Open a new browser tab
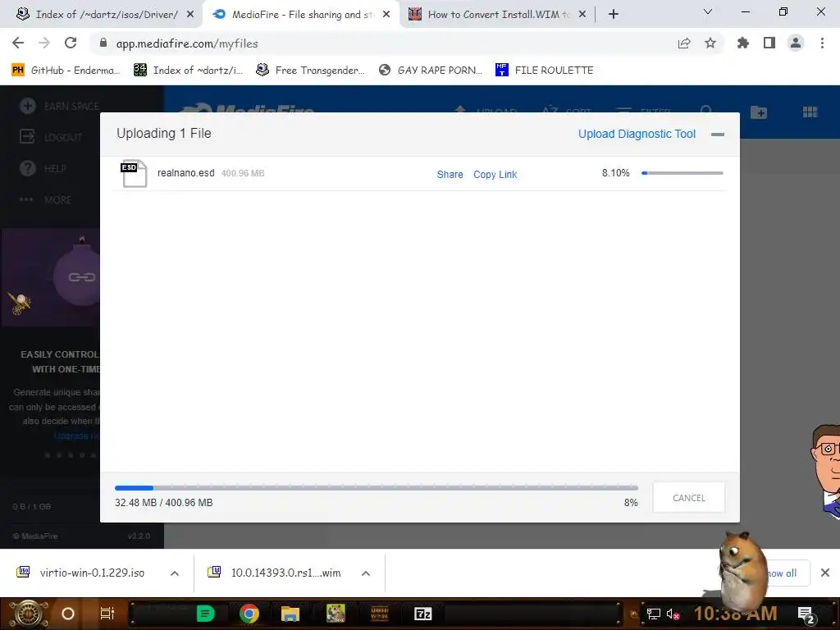Screen dimensions: 840x630 614,15
